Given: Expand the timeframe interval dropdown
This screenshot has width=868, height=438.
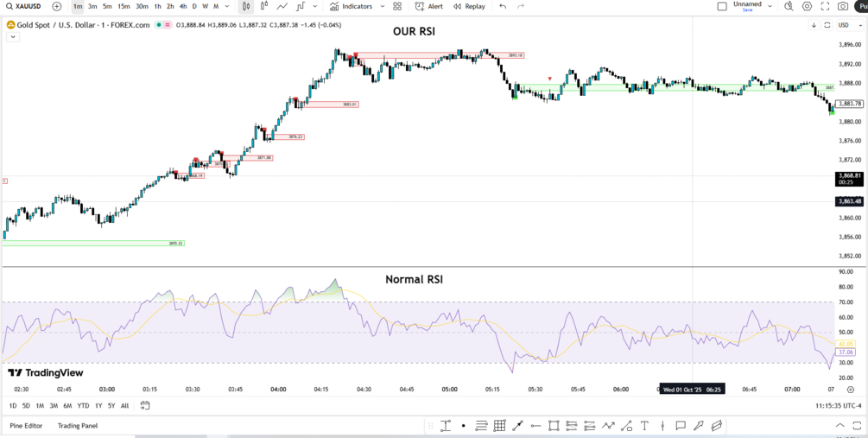Looking at the screenshot, I should click(x=226, y=7).
